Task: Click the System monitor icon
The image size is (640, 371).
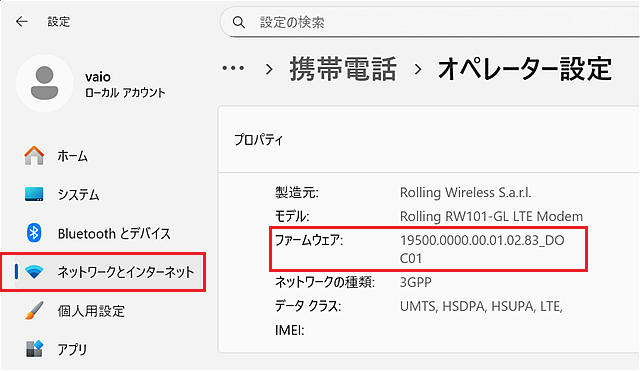Action: pyautogui.click(x=34, y=194)
